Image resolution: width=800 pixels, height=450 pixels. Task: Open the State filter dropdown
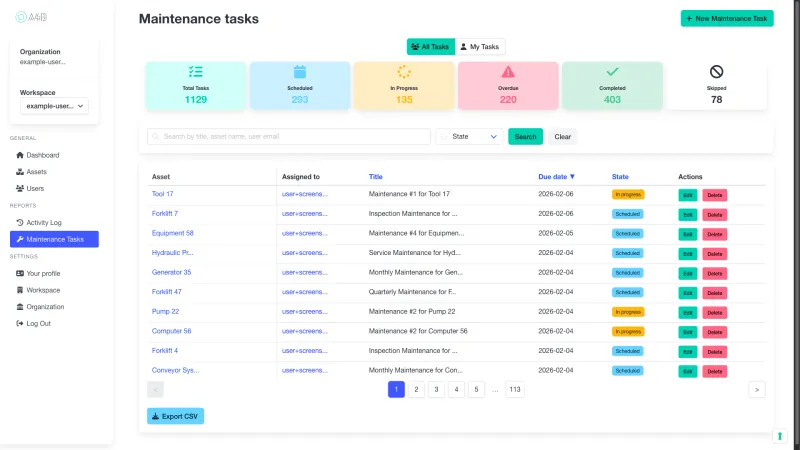[x=469, y=137]
